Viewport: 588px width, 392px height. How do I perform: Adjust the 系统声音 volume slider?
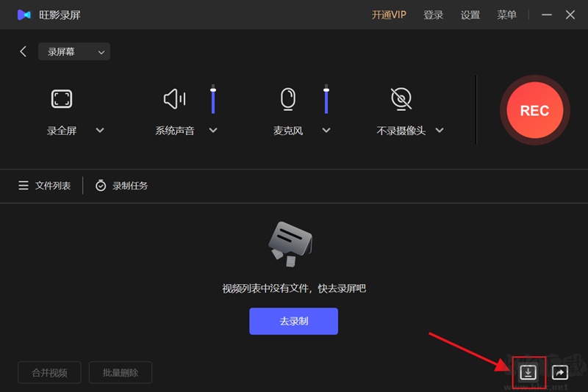pos(213,99)
